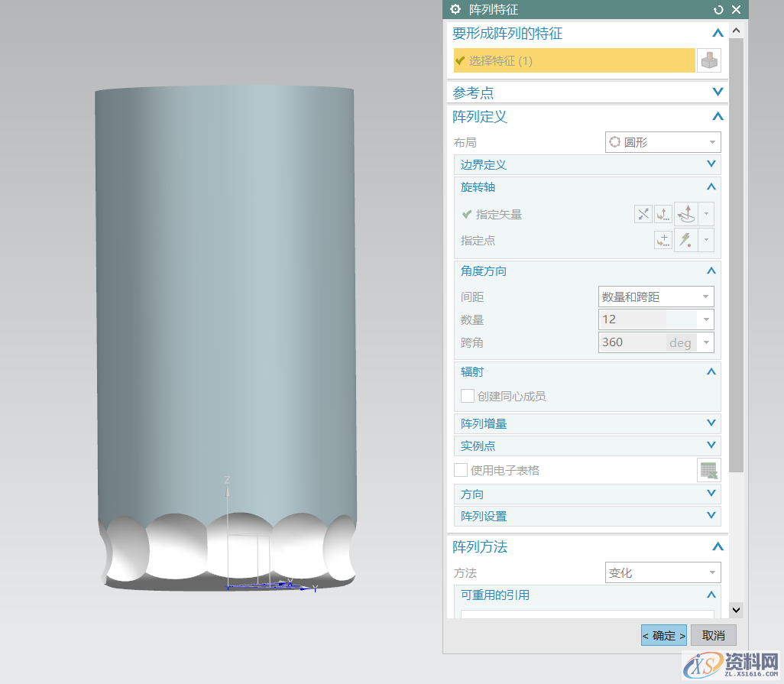Open the 布局 layout dropdown

click(x=663, y=142)
